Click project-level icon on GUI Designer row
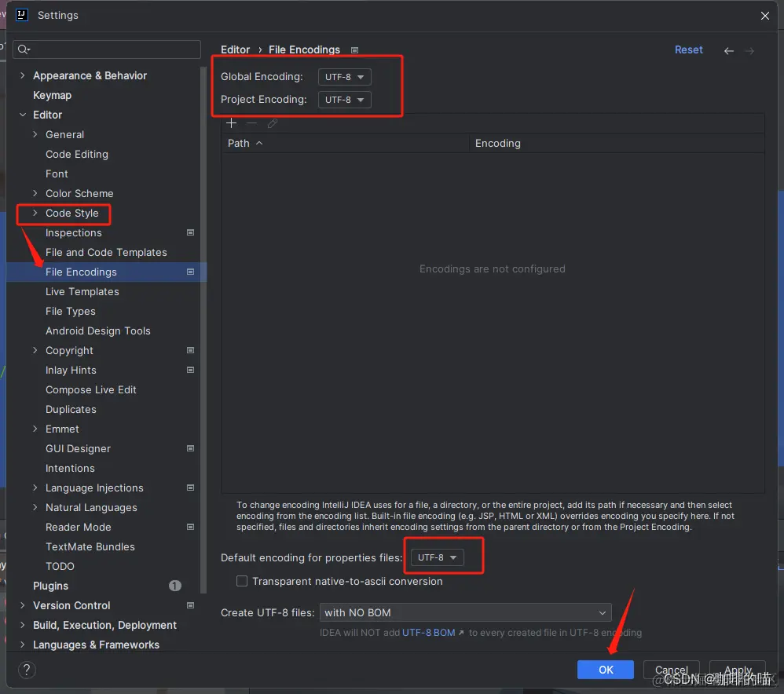The height and width of the screenshot is (694, 784). 190,448
